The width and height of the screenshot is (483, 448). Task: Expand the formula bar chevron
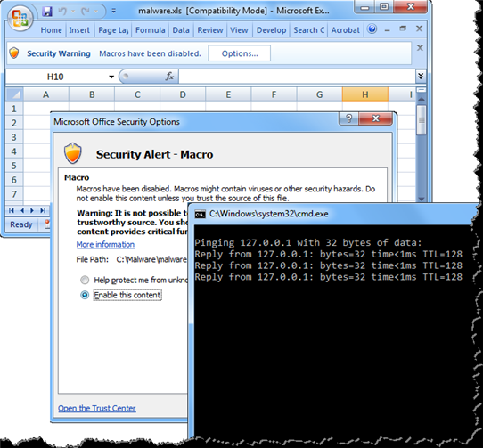(421, 76)
